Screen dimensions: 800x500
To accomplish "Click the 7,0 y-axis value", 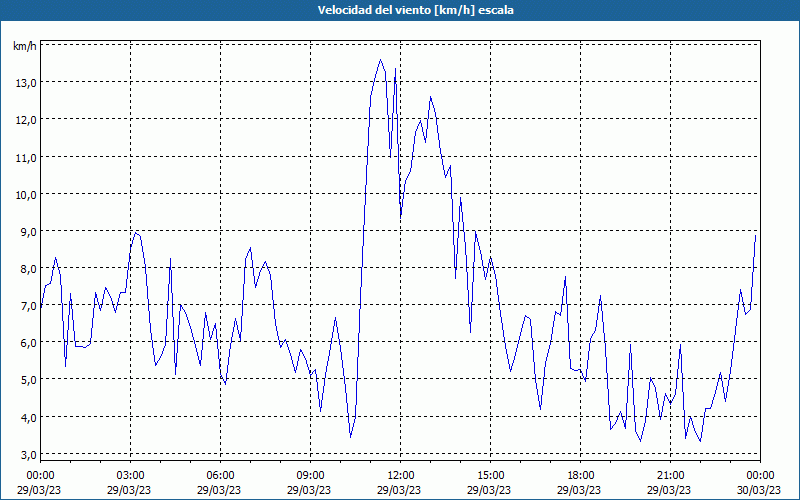I will point(28,307).
